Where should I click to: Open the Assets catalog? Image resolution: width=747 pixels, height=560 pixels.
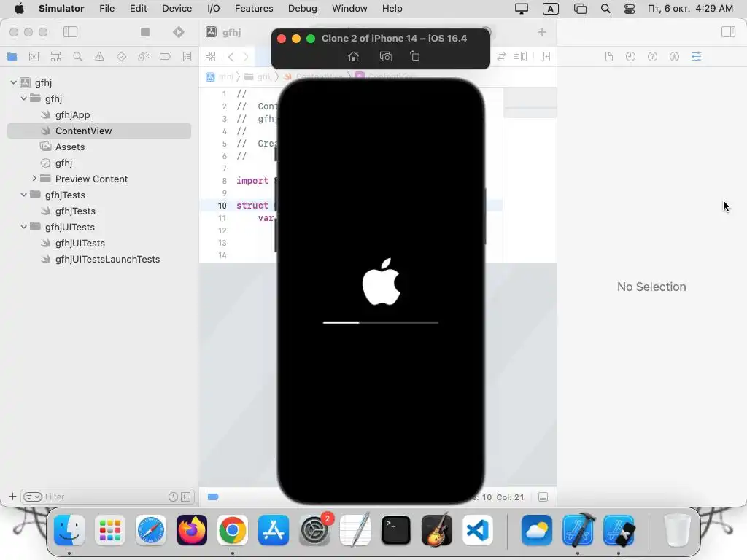[69, 147]
